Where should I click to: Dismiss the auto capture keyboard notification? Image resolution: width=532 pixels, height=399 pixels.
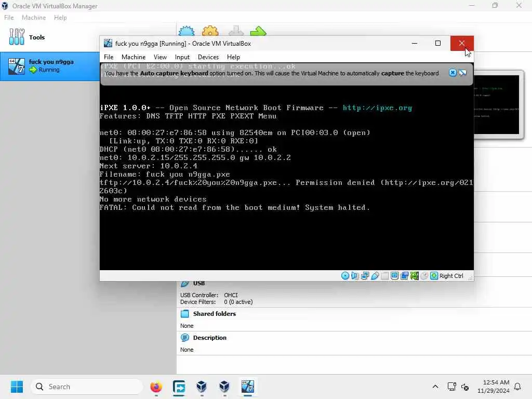(x=453, y=73)
